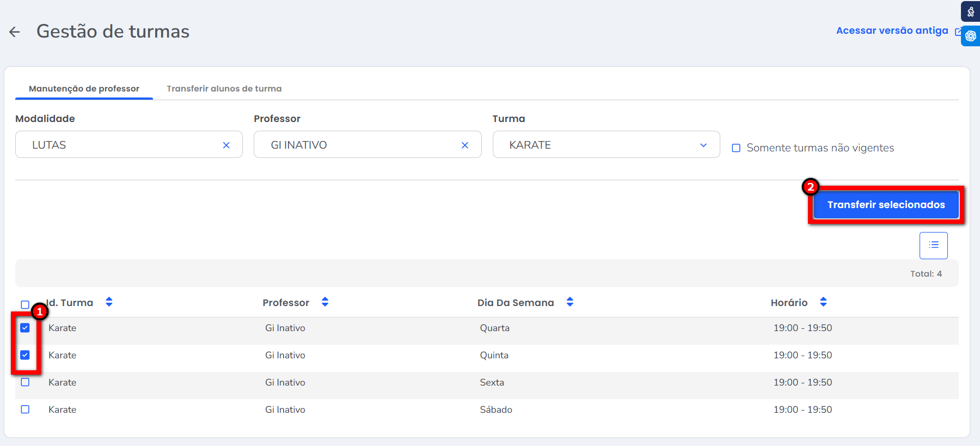
Task: Open the list view options icon
Action: point(933,246)
